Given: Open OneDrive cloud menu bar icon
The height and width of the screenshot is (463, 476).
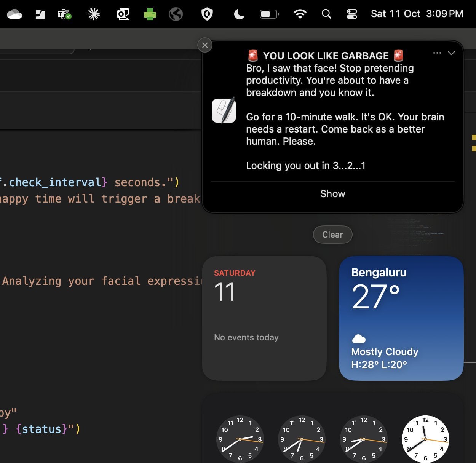Looking at the screenshot, I should pyautogui.click(x=14, y=14).
